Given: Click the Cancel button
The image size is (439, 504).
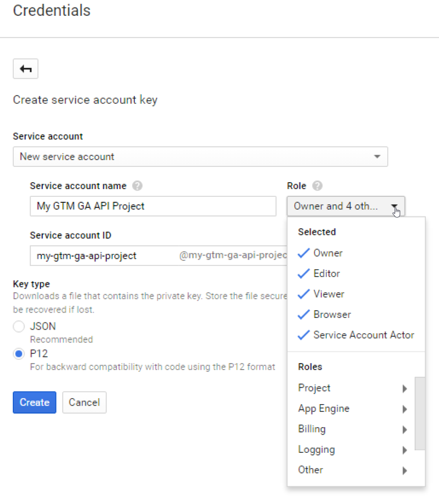Looking at the screenshot, I should tap(84, 403).
